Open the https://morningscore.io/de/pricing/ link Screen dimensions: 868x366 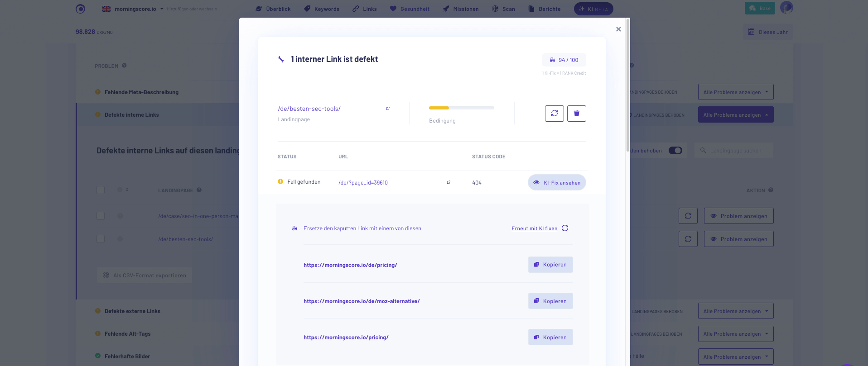[x=350, y=265]
